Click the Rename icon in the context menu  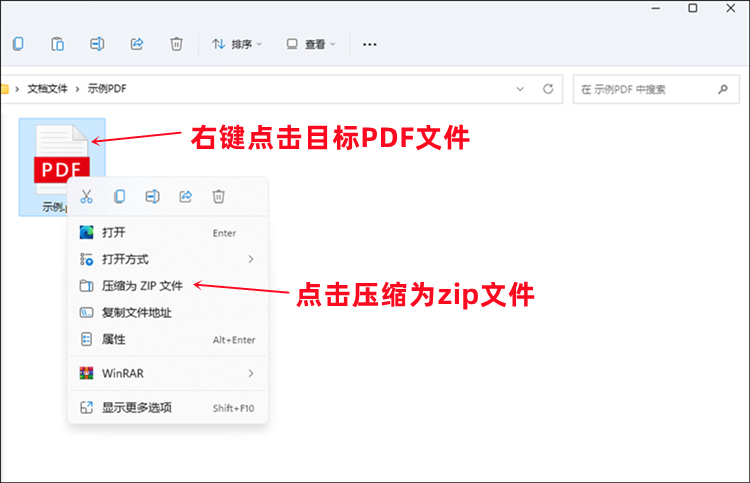tap(153, 197)
